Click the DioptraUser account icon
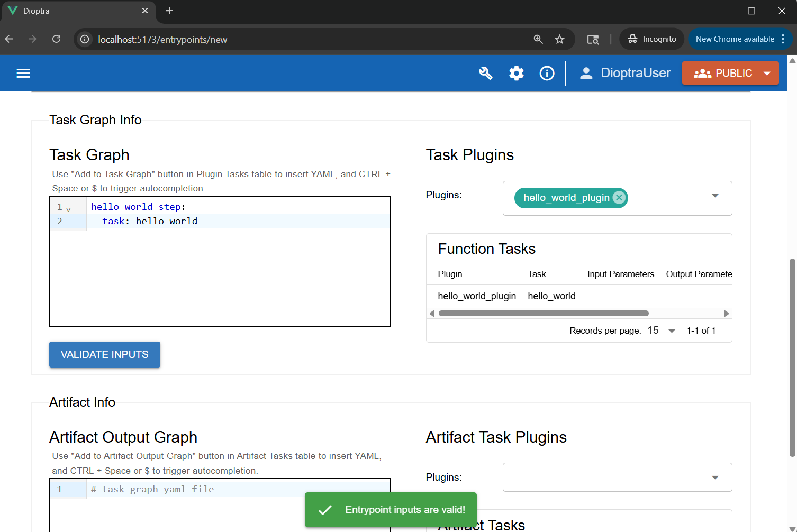This screenshot has width=797, height=532. tap(586, 73)
